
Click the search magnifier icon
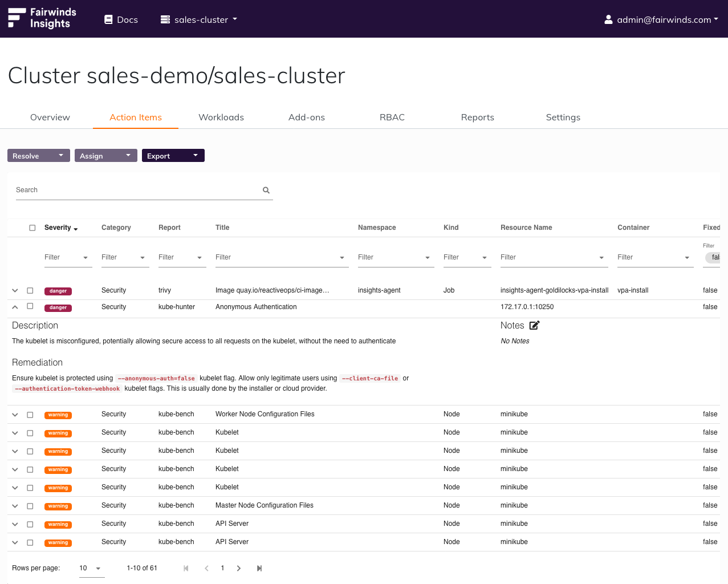click(266, 190)
